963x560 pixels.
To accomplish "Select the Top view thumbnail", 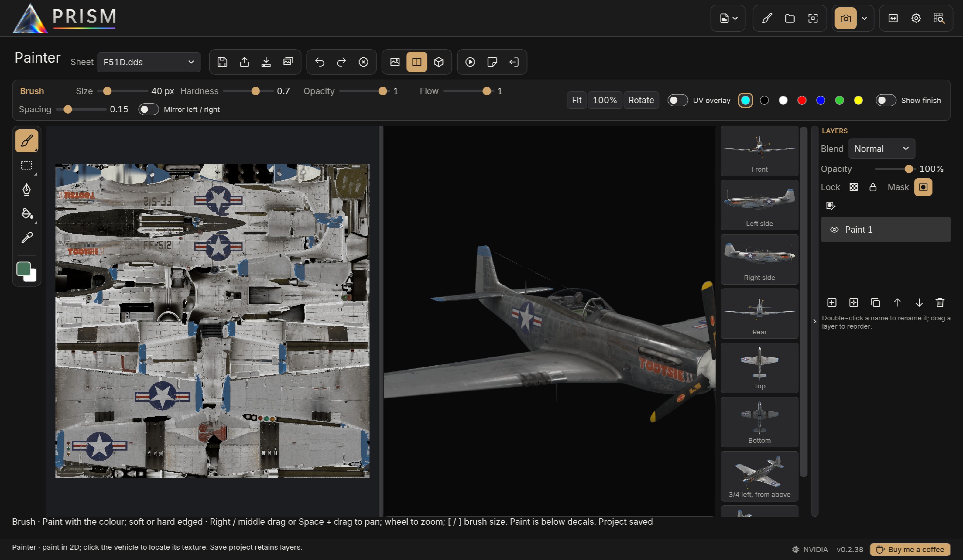I will 759,367.
